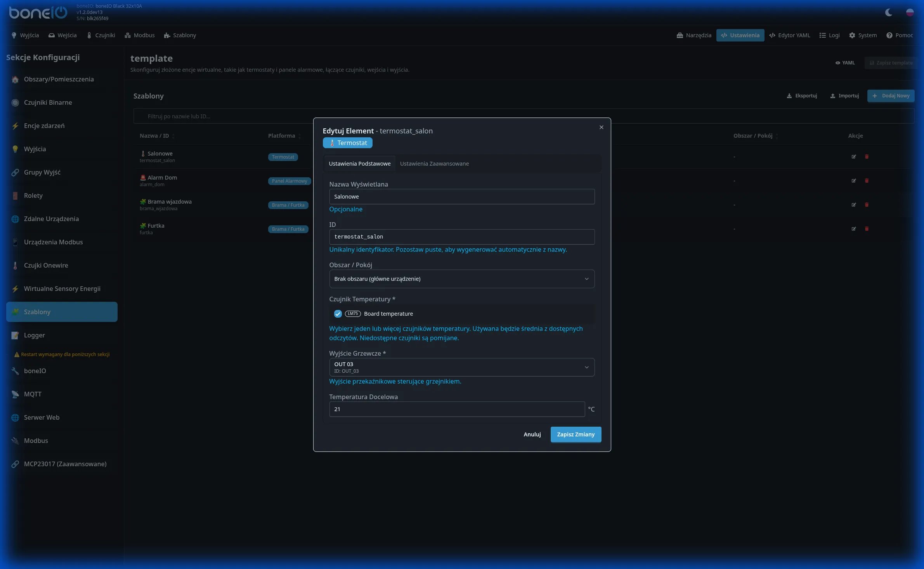This screenshot has height=569, width=924.
Task: Uncheck Board temperature sensor checkbox
Action: click(x=338, y=314)
